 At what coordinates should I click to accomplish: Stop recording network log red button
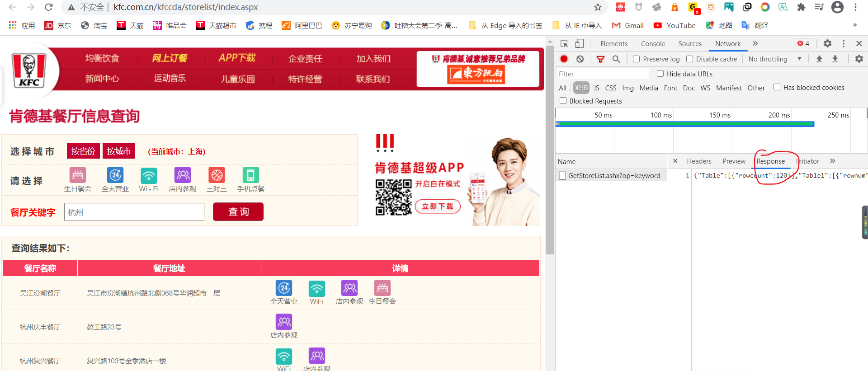(x=564, y=59)
